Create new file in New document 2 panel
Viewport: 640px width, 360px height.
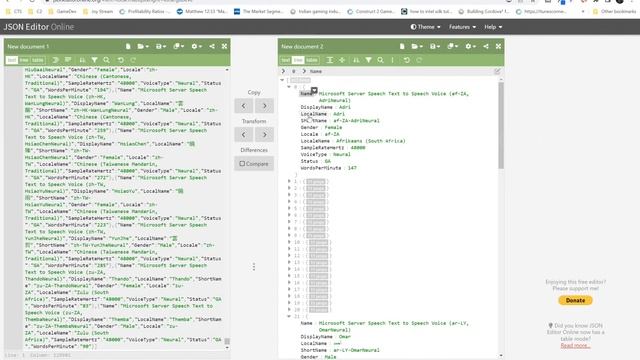tap(402, 47)
